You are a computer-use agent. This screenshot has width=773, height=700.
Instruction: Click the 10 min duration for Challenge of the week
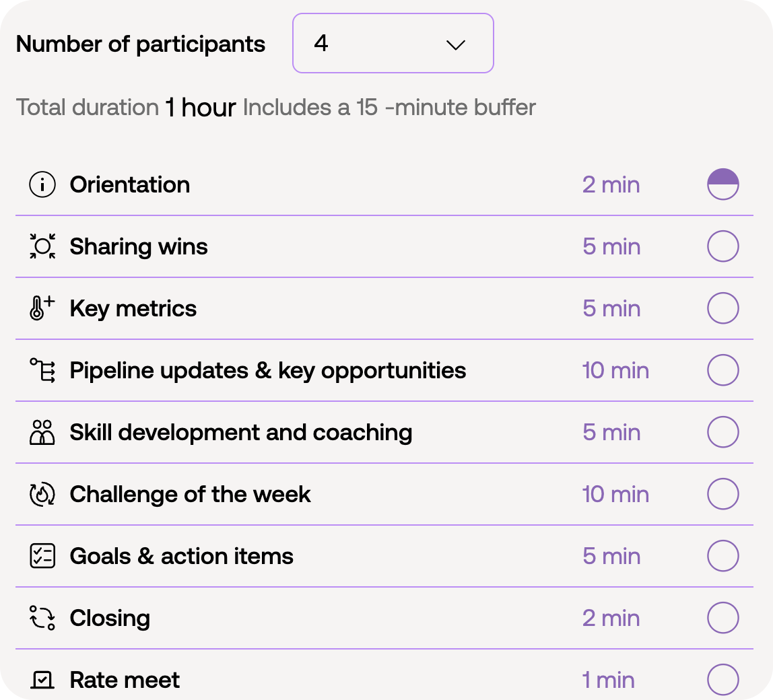[x=615, y=494]
